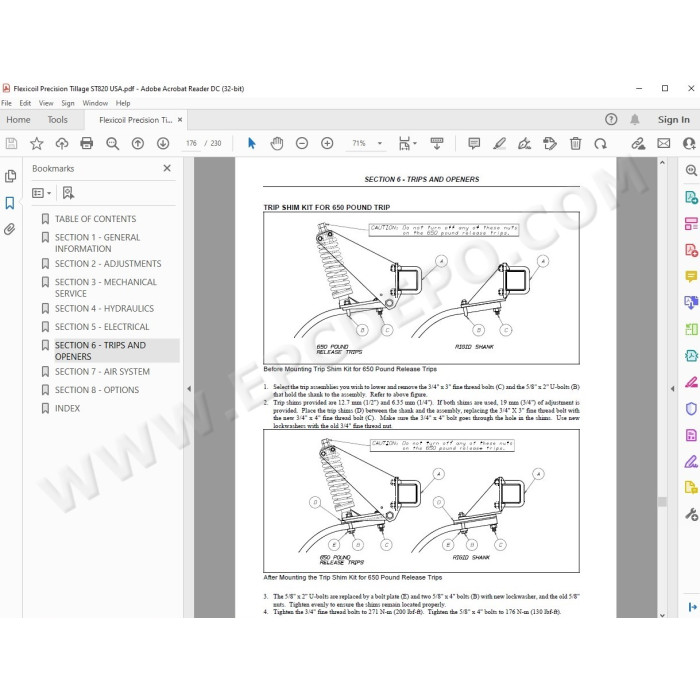Click the add new bookmark icon
The height and width of the screenshot is (700, 700).
click(x=68, y=193)
